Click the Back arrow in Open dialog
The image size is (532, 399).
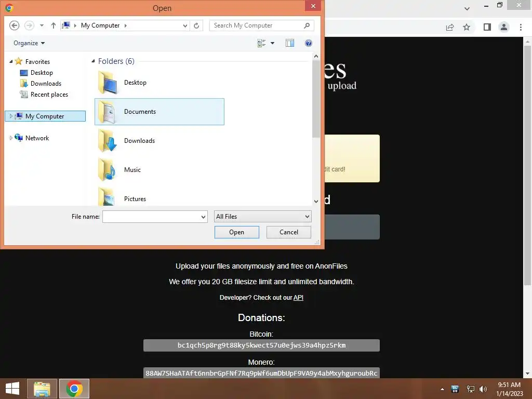click(14, 25)
